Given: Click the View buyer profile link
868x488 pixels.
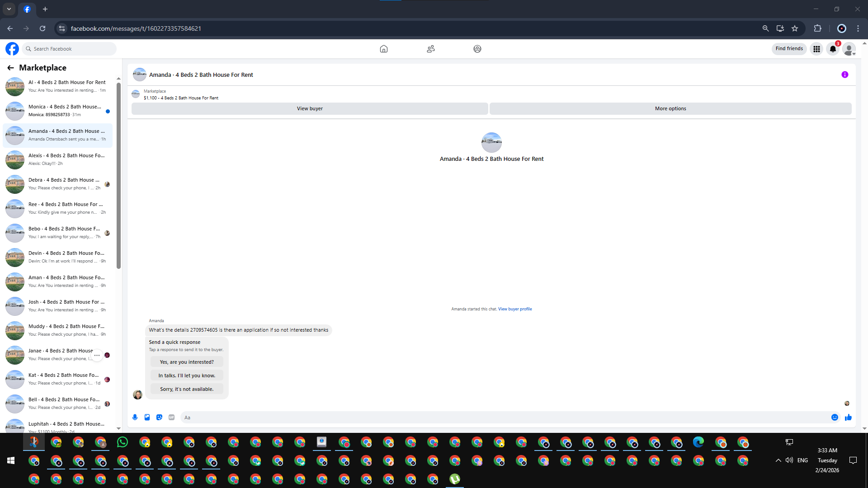Looking at the screenshot, I should (515, 309).
